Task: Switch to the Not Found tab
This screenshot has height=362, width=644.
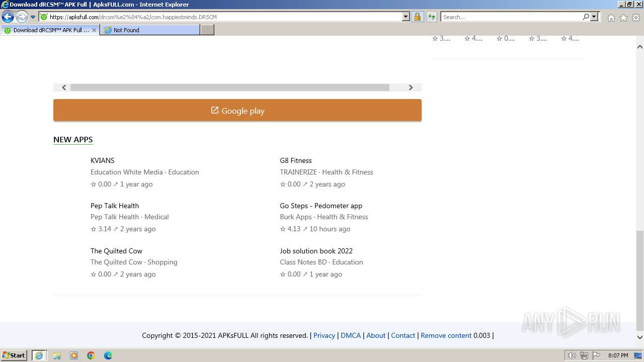Action: pos(149,30)
